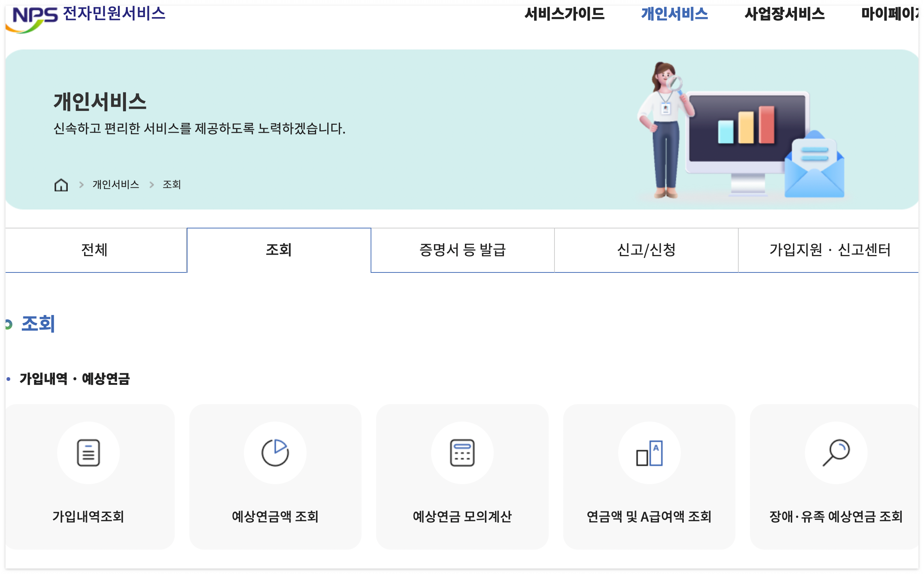Screen dimensions: 924x574
Task: Switch to 증명서 등 발급 tab
Action: 462,250
